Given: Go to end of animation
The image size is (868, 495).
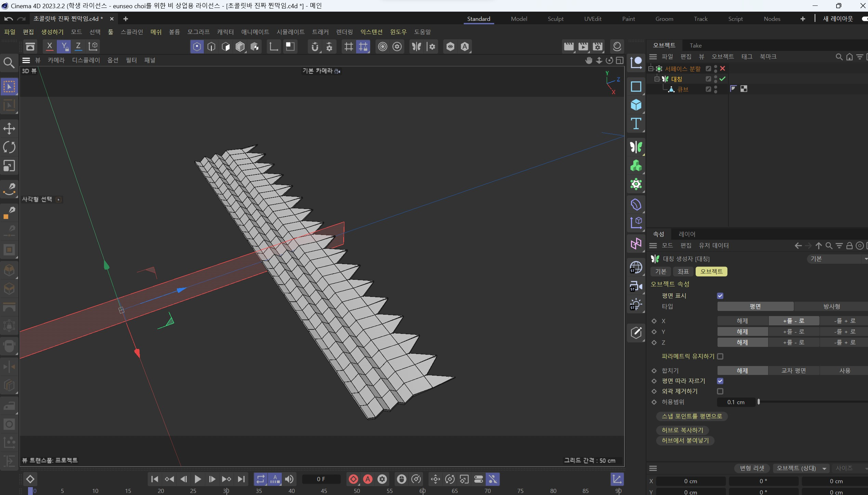Looking at the screenshot, I should [x=241, y=479].
